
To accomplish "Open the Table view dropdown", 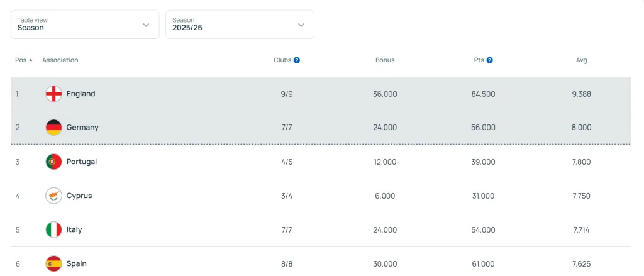I will [85, 25].
